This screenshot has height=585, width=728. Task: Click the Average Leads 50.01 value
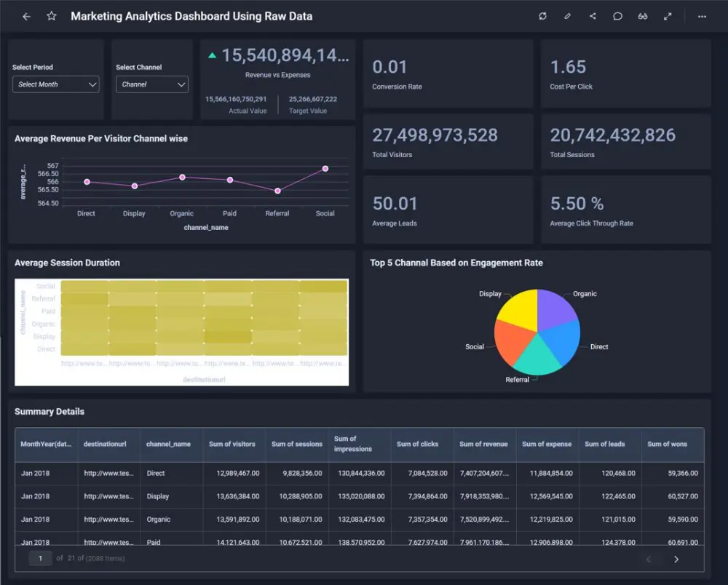[x=395, y=204]
